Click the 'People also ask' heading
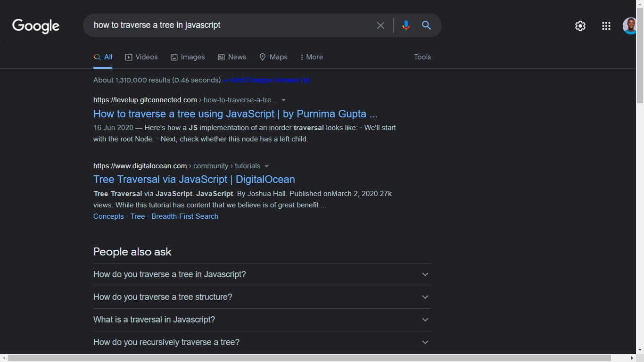 click(x=132, y=252)
